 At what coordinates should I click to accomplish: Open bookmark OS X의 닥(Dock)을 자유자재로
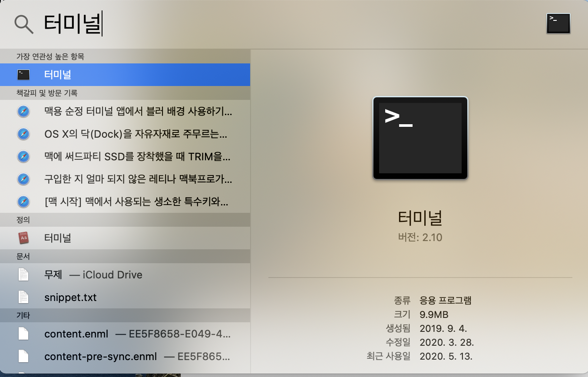pyautogui.click(x=125, y=134)
